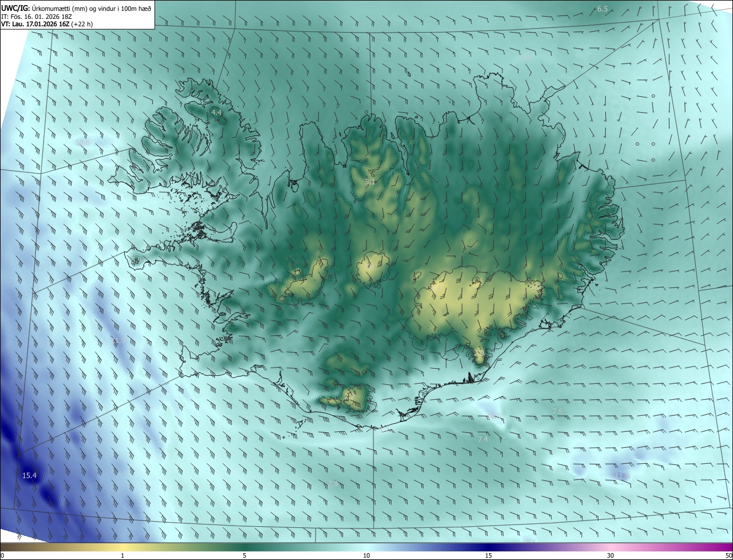Click the colorbar tick labeled 1
The width and height of the screenshot is (733, 560).
tap(123, 555)
